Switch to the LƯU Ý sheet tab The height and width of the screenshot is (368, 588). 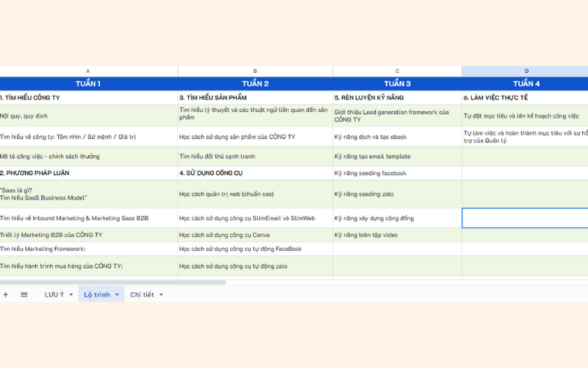click(54, 294)
